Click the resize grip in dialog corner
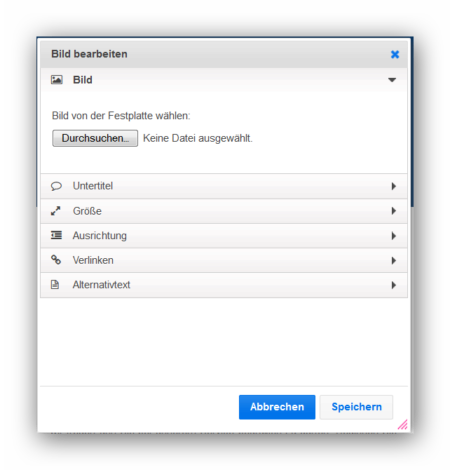 403,424
